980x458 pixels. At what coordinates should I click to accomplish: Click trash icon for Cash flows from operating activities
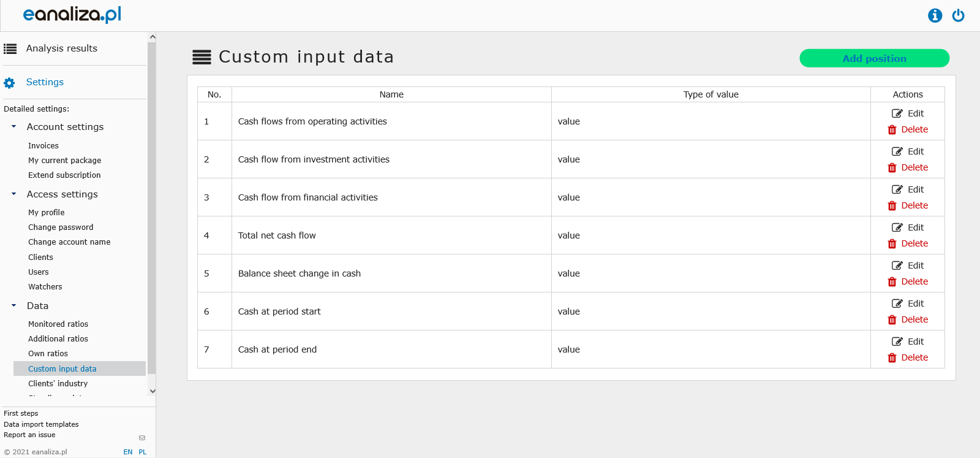point(892,130)
